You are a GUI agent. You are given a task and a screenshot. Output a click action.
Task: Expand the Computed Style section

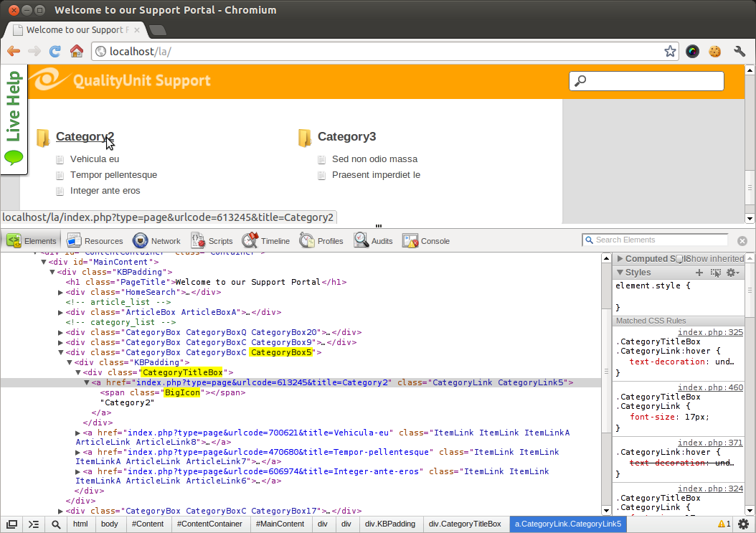(620, 259)
